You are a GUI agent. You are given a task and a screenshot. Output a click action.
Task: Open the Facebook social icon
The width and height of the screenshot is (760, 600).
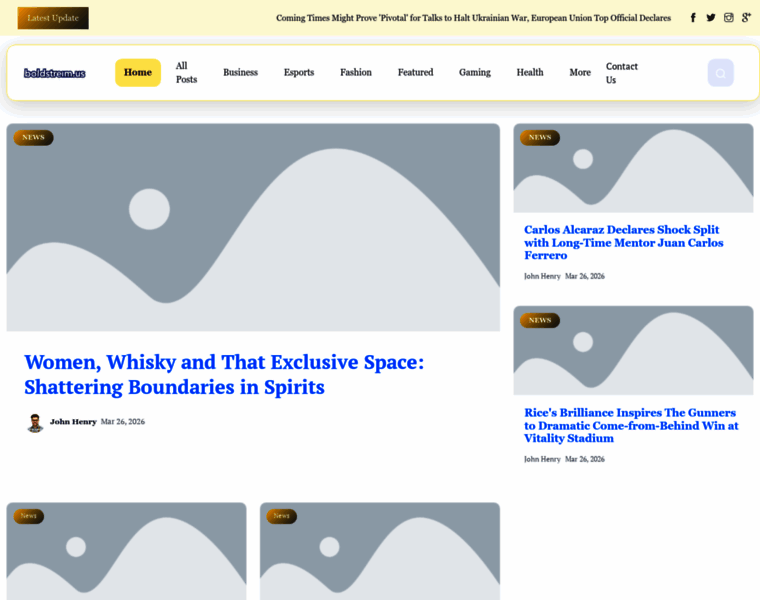(693, 18)
